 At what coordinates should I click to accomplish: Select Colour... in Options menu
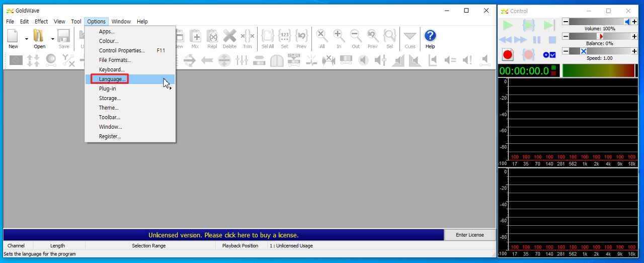[130, 41]
